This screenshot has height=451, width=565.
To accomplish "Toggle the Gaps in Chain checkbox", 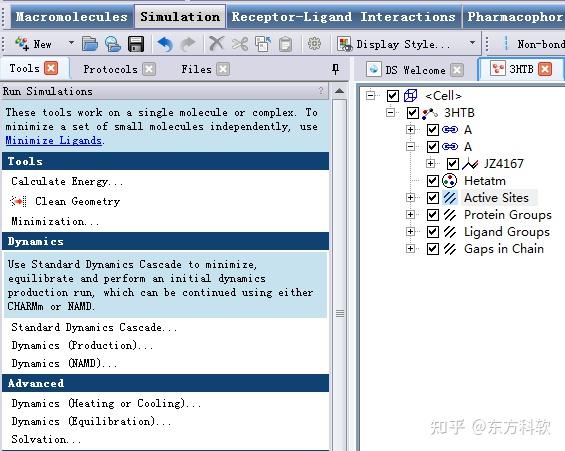I will (433, 249).
